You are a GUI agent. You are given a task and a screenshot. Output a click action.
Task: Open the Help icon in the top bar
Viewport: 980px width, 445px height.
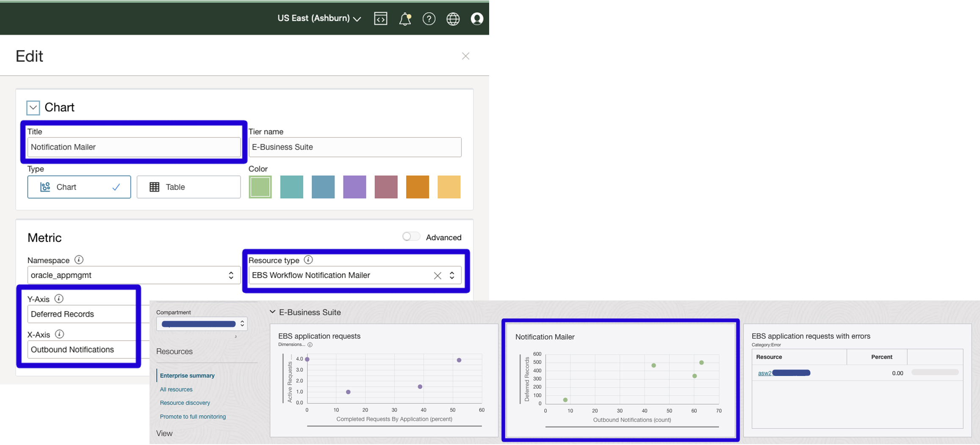(429, 18)
